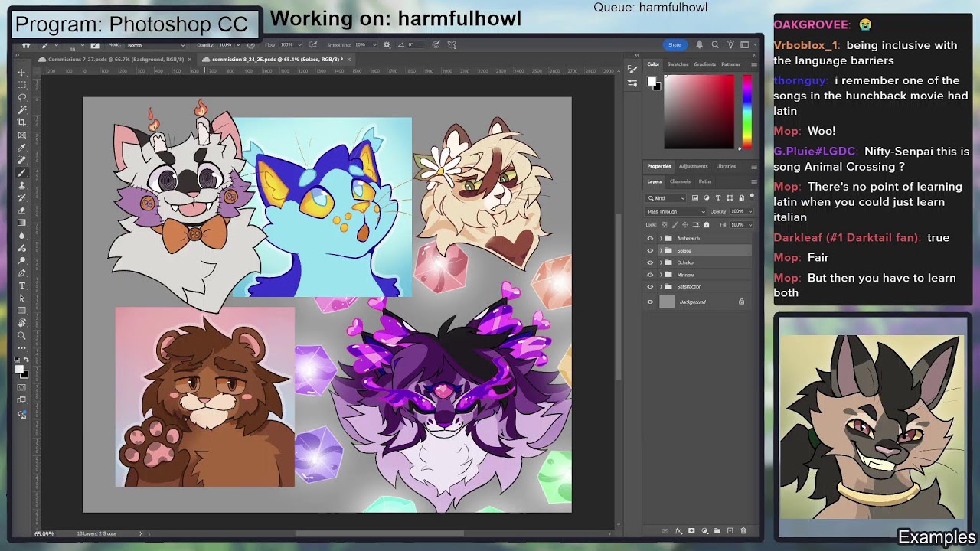Open the Discover lightbulb icon
The width and height of the screenshot is (980, 551).
(731, 44)
